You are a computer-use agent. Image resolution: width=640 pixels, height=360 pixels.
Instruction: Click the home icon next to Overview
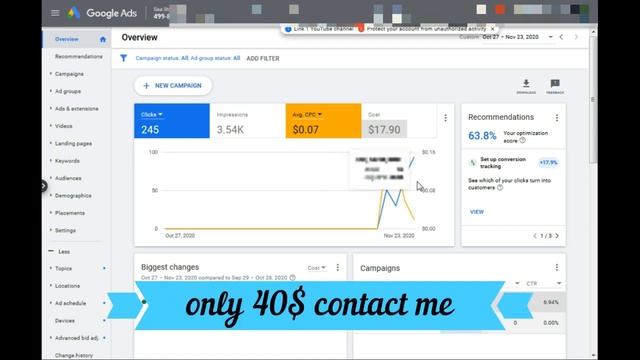[103, 40]
